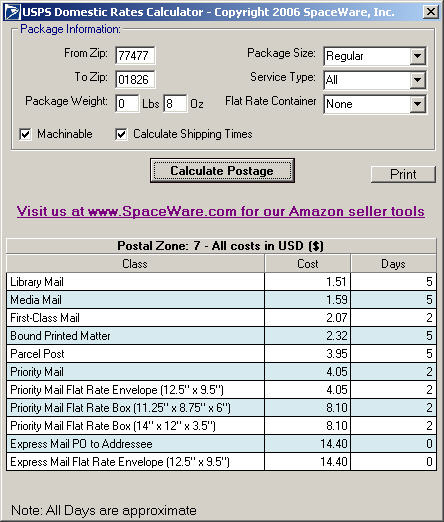Click the 3.95 cost cell
Viewport: 444px width, 522px height.
[308, 354]
